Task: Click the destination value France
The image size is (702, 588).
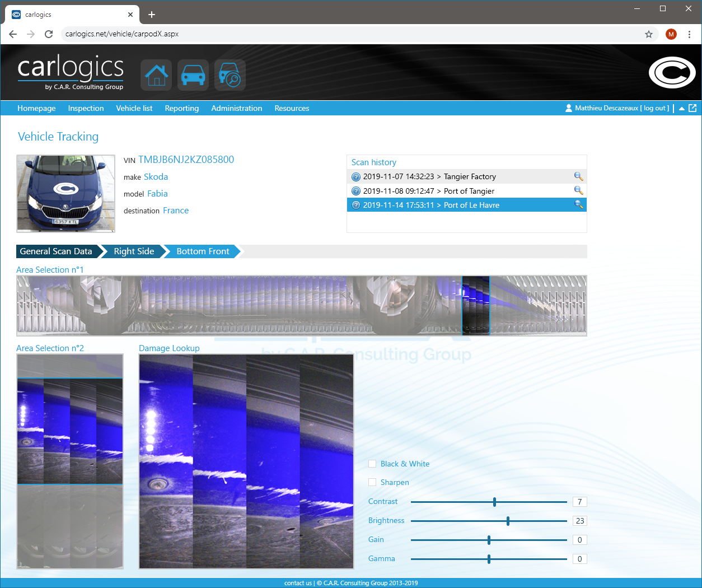Action: (x=176, y=211)
